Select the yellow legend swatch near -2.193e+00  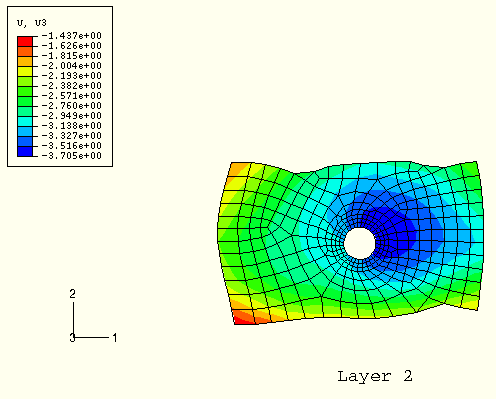click(25, 71)
